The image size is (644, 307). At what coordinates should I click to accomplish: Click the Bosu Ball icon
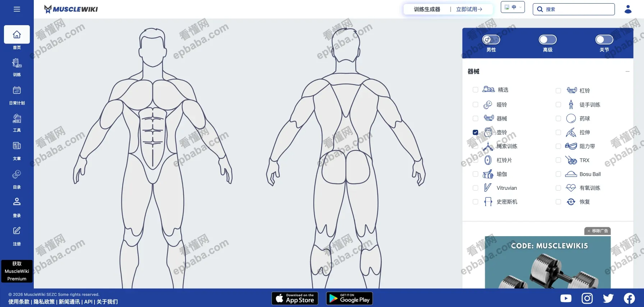[571, 174]
